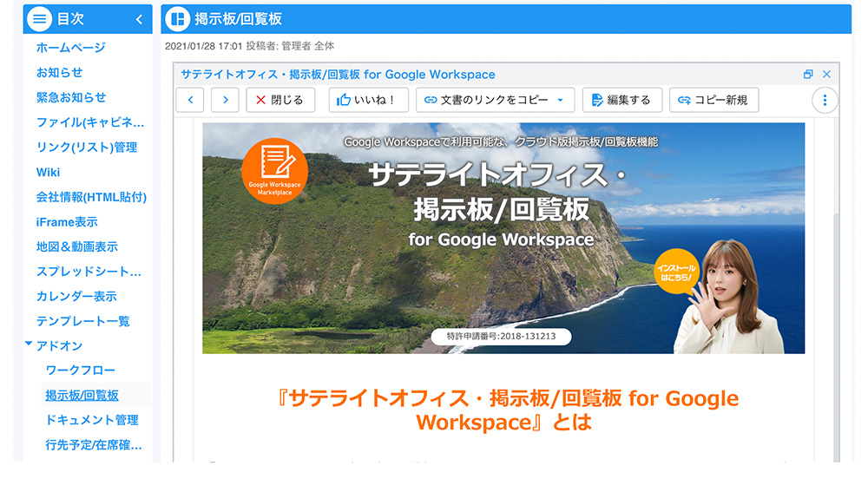This screenshot has height=492, width=868.
Task: Open 地図&動画表示 menu item
Action: coord(77,246)
